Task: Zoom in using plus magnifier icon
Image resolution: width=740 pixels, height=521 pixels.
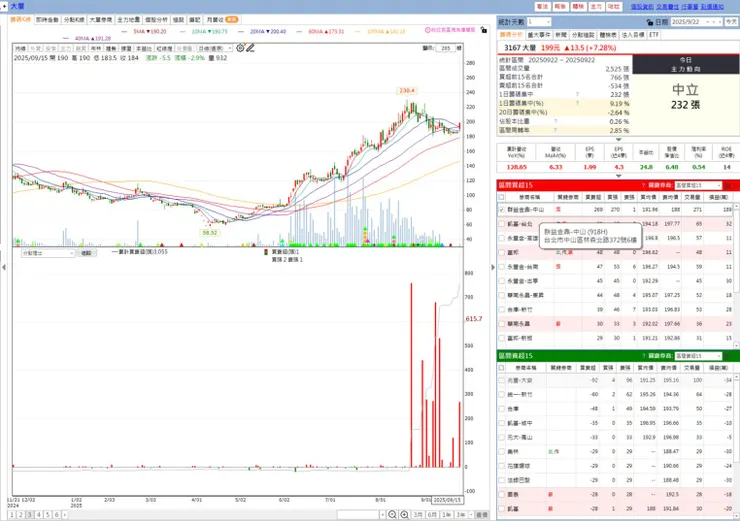Action: point(404,514)
